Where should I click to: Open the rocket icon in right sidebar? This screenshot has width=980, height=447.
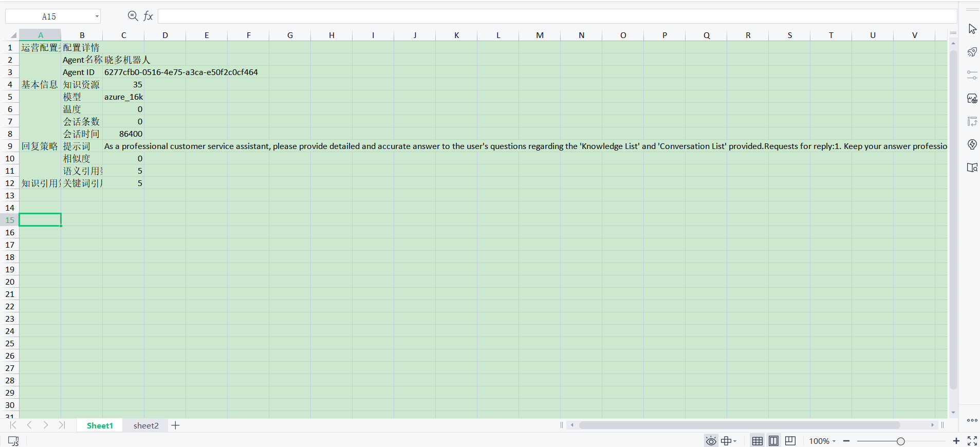972,52
